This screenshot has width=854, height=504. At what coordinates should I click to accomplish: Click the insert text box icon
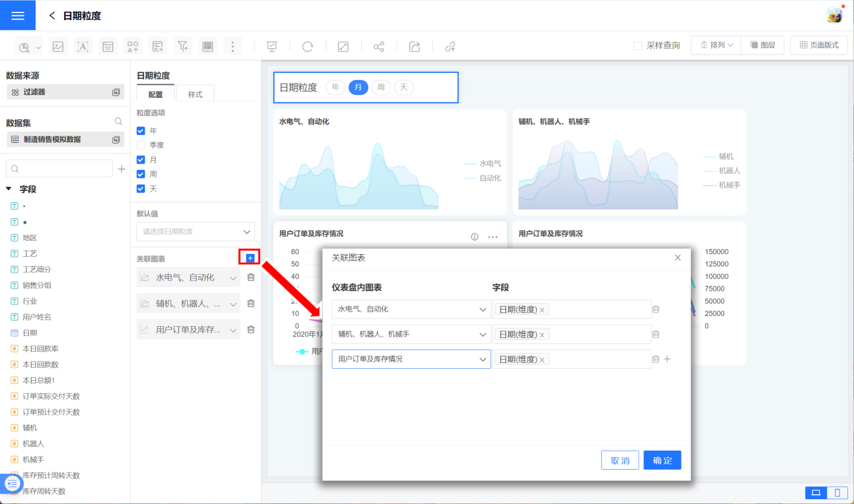(x=83, y=46)
